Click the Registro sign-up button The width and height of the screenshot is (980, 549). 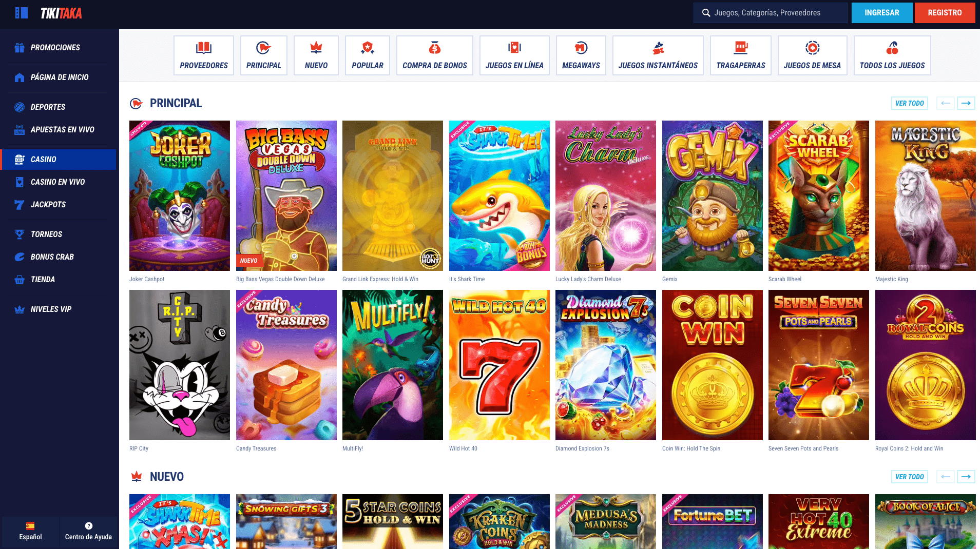[x=945, y=13]
